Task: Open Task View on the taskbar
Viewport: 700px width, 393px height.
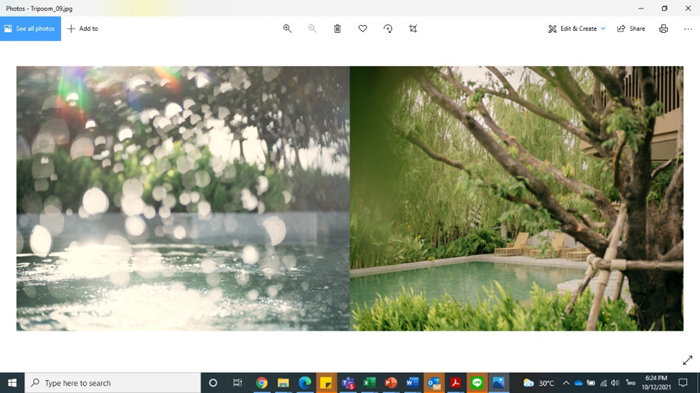Action: point(238,383)
